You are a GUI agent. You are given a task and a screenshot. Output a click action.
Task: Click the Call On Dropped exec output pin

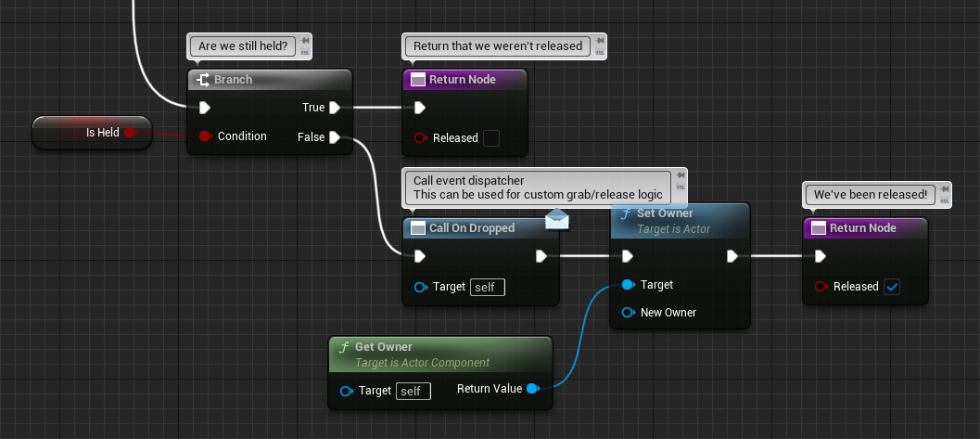point(541,256)
